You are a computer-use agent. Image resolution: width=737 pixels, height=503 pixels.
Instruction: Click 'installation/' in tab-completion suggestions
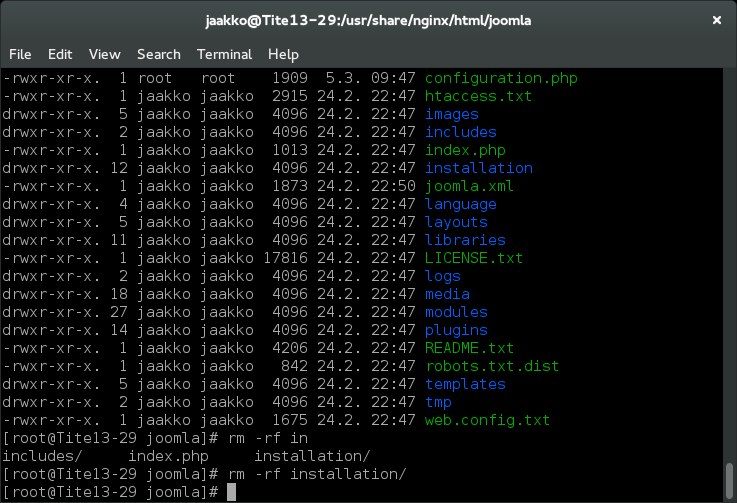(x=312, y=456)
